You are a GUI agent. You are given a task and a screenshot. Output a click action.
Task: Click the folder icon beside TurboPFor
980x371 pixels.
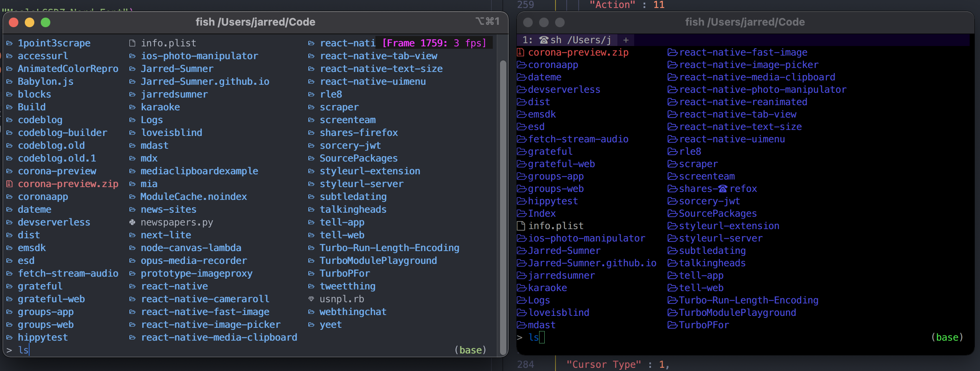(311, 273)
